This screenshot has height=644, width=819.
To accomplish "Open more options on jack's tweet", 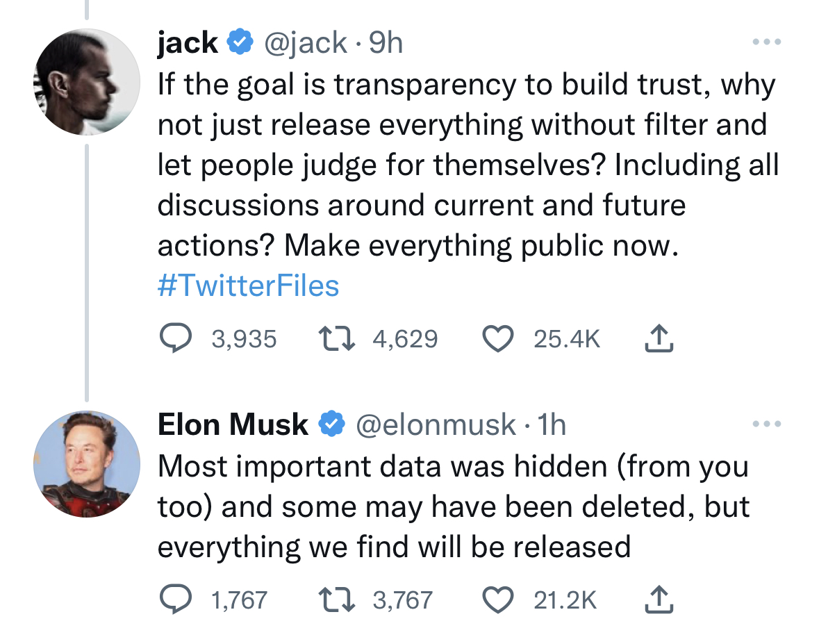I will (x=767, y=42).
